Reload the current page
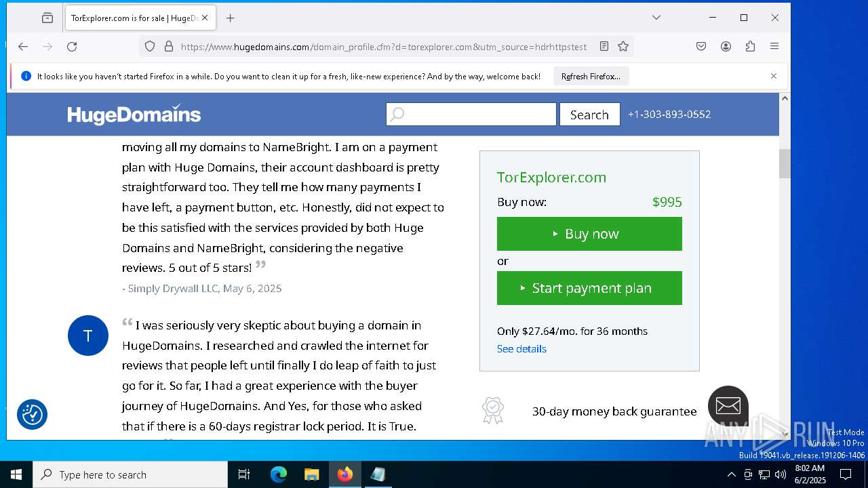The width and height of the screenshot is (868, 488). pos(72,46)
